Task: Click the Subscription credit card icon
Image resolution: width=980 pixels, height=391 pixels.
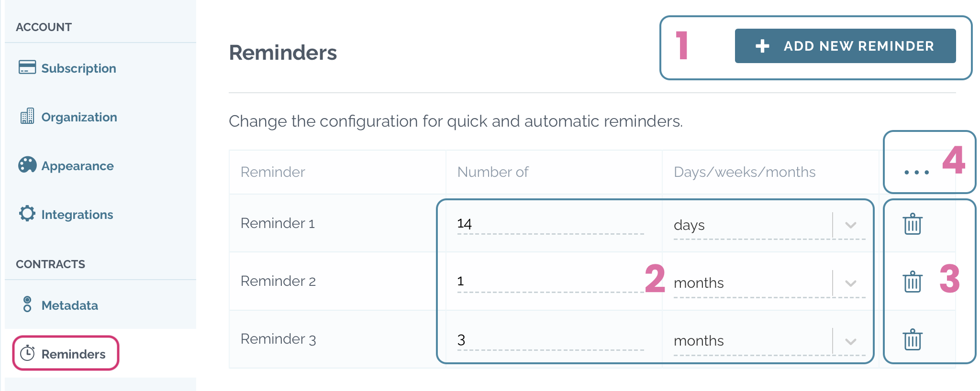Action: (x=27, y=67)
